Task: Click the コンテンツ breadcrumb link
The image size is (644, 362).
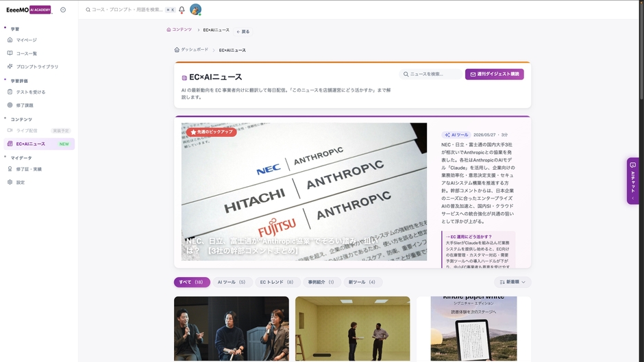Action: [179, 29]
